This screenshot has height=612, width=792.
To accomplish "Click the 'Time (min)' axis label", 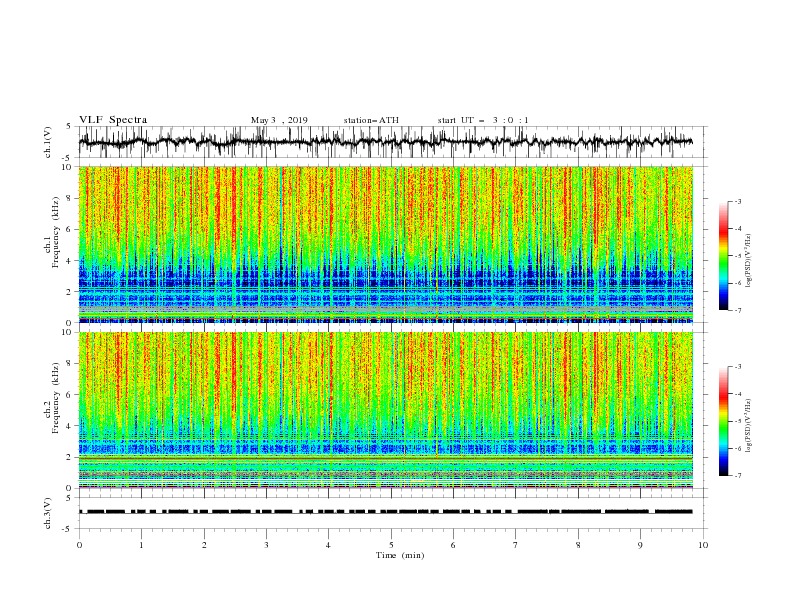I will coord(400,555).
